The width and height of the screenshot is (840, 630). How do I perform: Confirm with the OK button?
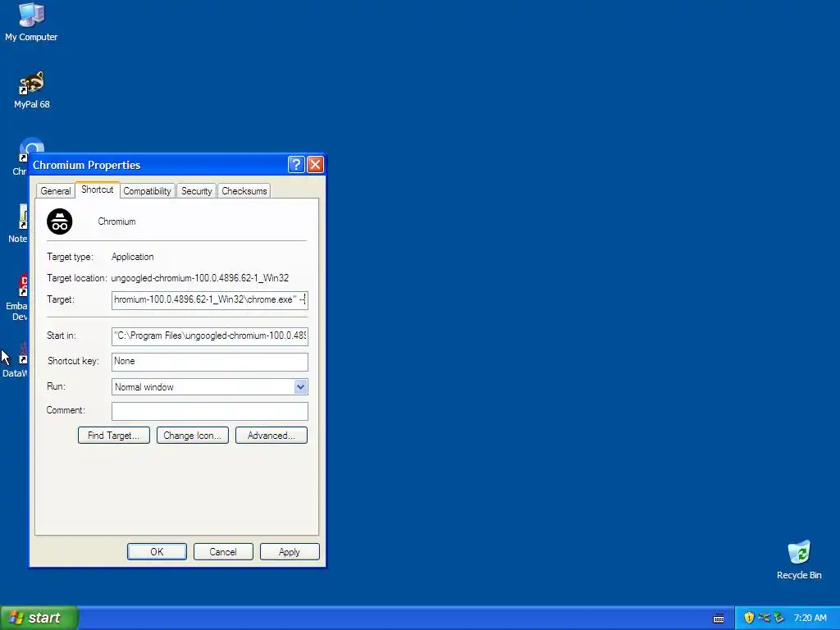157,552
